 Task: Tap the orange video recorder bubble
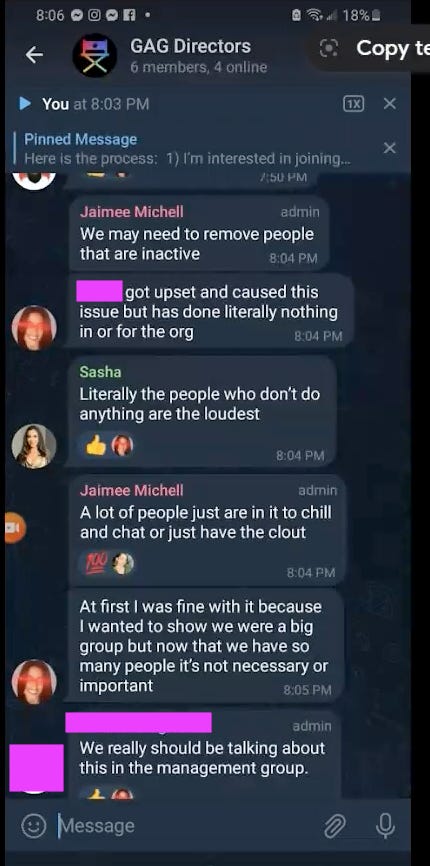point(14,528)
